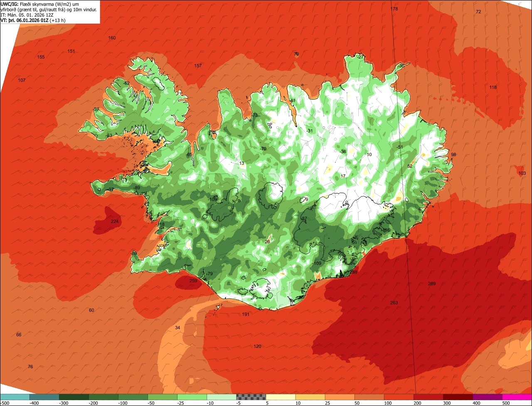This screenshot has height=406, width=532.
Task: Select the light orange swatch between 25 and 50
Action: click(340, 397)
